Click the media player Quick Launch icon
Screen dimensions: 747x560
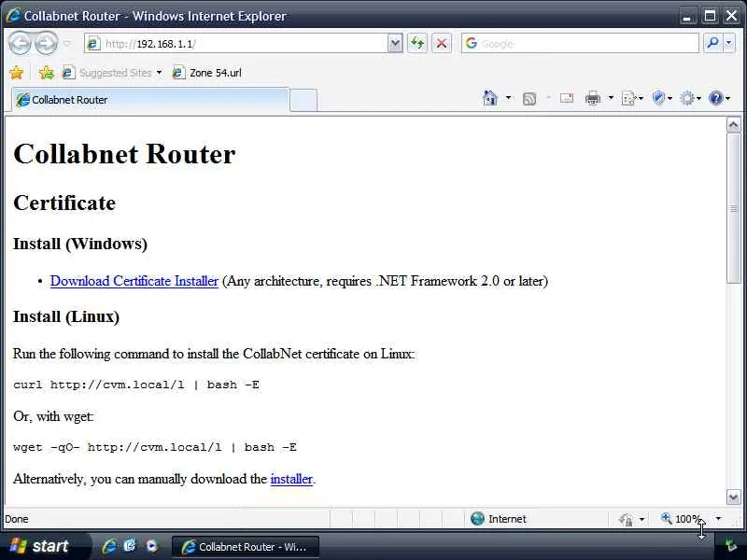click(151, 546)
